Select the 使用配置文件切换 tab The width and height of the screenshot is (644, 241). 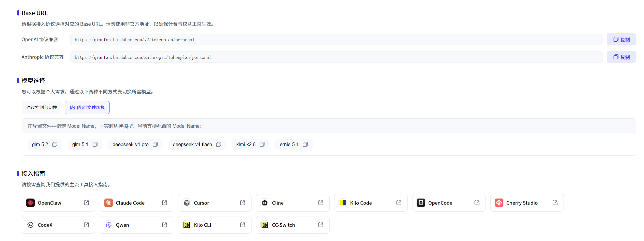(87, 108)
